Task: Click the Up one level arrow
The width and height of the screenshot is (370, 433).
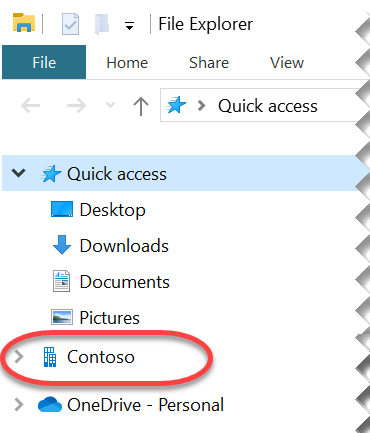Action: tap(141, 106)
